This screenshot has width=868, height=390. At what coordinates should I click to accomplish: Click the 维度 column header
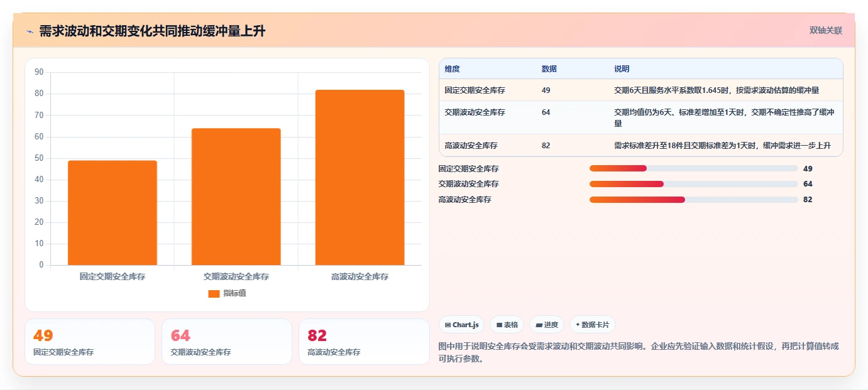click(x=452, y=69)
